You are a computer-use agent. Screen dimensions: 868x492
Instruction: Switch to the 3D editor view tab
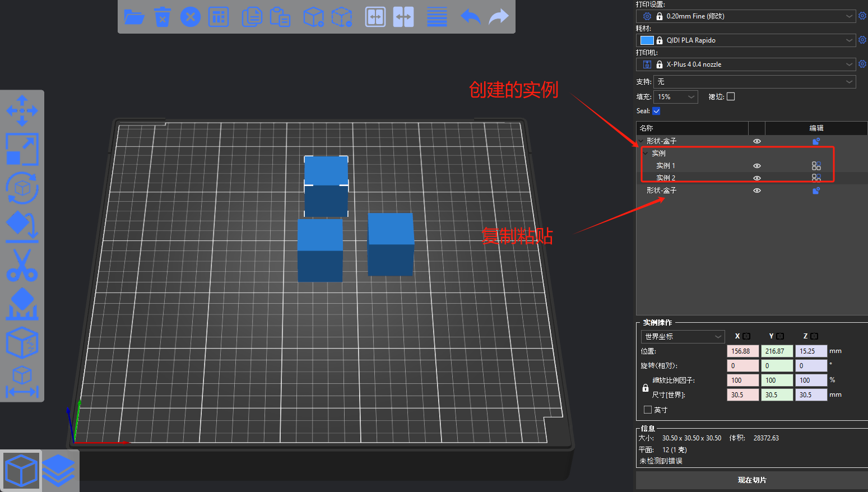click(x=21, y=471)
